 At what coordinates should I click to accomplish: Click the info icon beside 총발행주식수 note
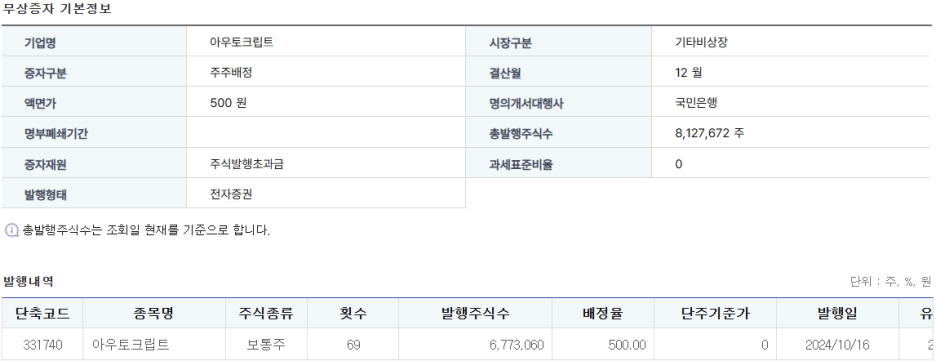click(11, 230)
